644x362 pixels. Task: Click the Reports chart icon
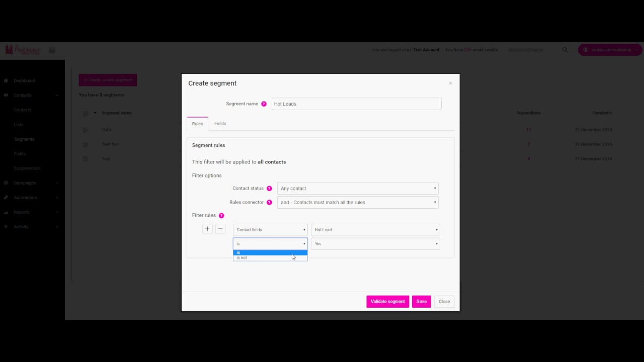(6, 212)
